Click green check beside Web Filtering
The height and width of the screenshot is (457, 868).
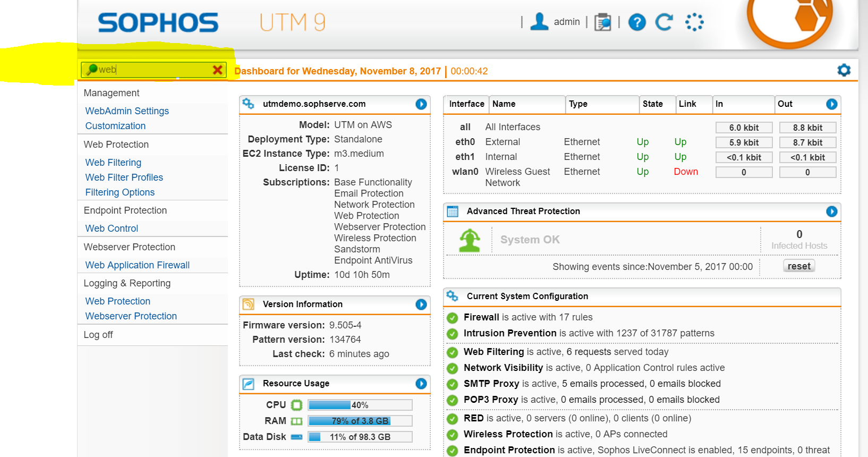453,352
